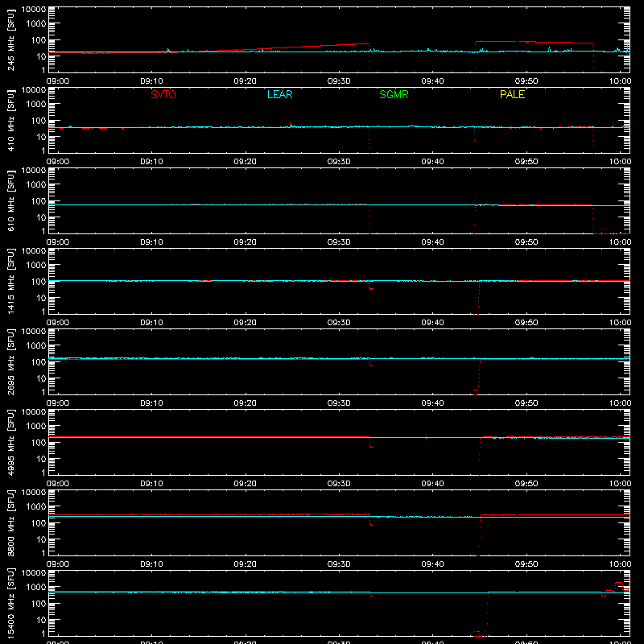Screen dimensions: 644x644
Task: Click 09:40 time label under 410 MHz plot
Action: pos(432,162)
